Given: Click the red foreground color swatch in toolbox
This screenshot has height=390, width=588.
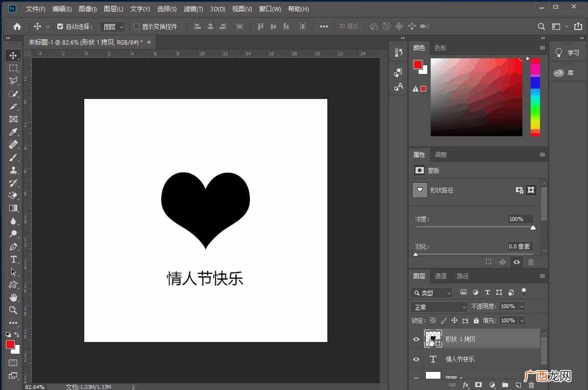Looking at the screenshot, I should coord(10,344).
